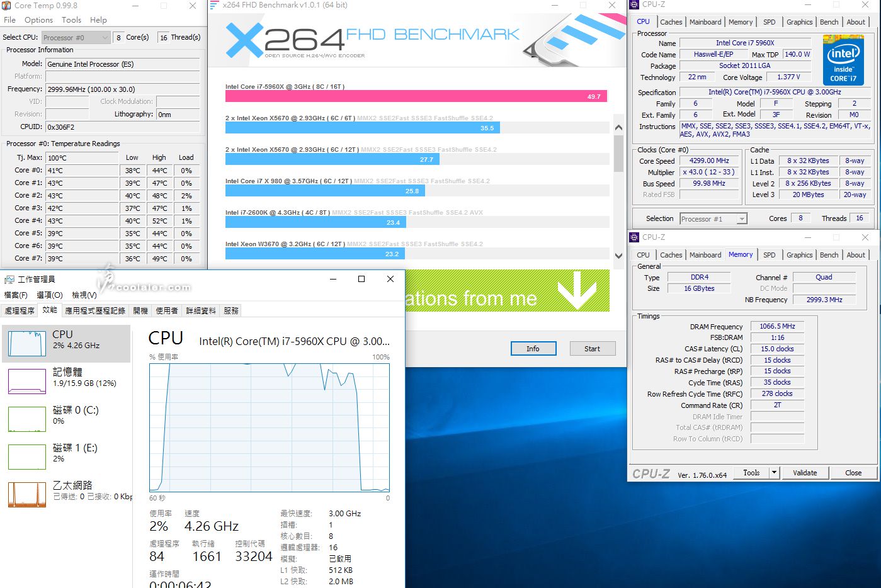The width and height of the screenshot is (881, 588).
Task: Open Options menu in Core Temp
Action: 38,20
